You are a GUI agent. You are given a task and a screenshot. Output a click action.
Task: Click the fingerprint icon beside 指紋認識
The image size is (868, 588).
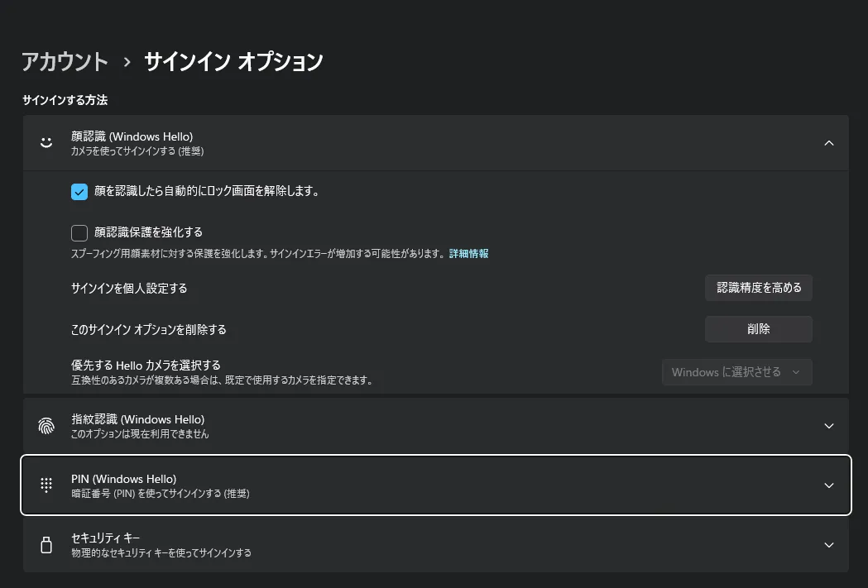[x=46, y=425]
